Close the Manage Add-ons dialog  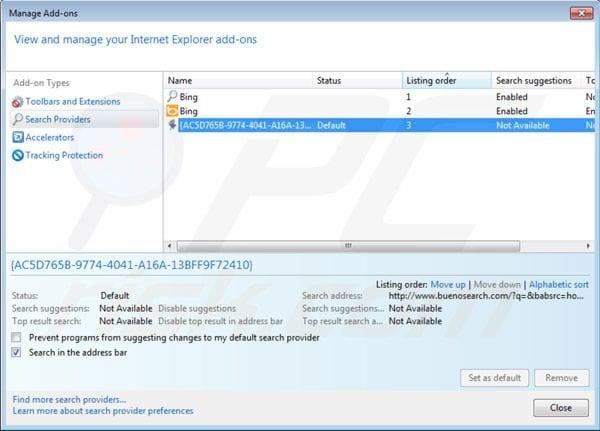[561, 408]
